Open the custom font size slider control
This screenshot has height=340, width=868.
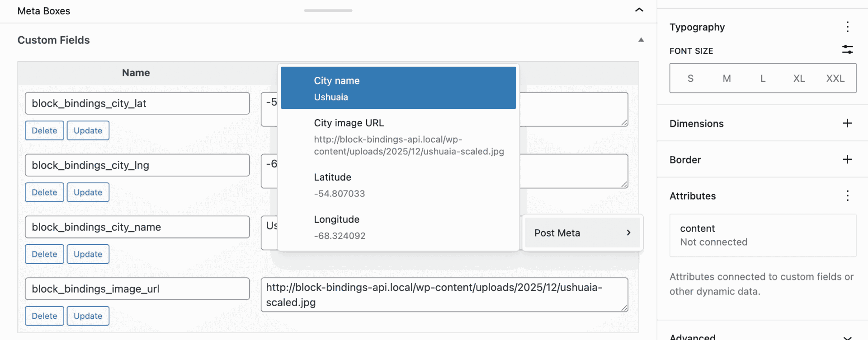click(x=847, y=50)
